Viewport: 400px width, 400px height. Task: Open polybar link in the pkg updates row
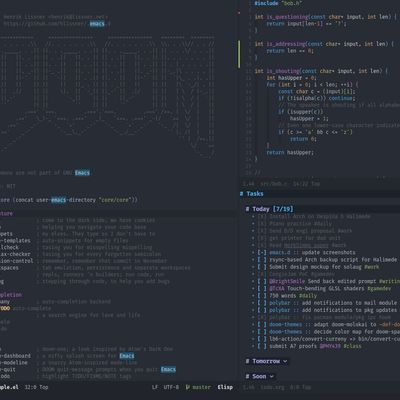pyautogui.click(x=279, y=310)
